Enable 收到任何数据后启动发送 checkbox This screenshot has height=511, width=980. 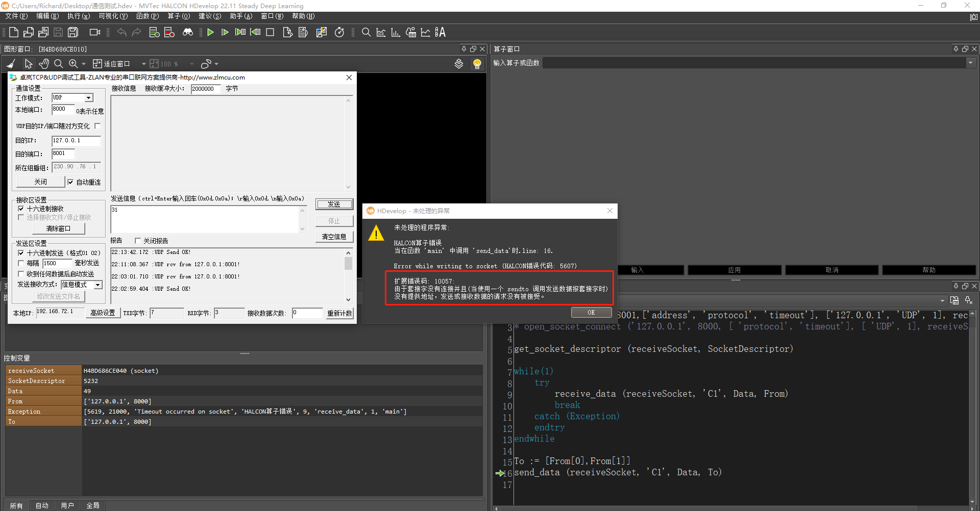pyautogui.click(x=21, y=274)
